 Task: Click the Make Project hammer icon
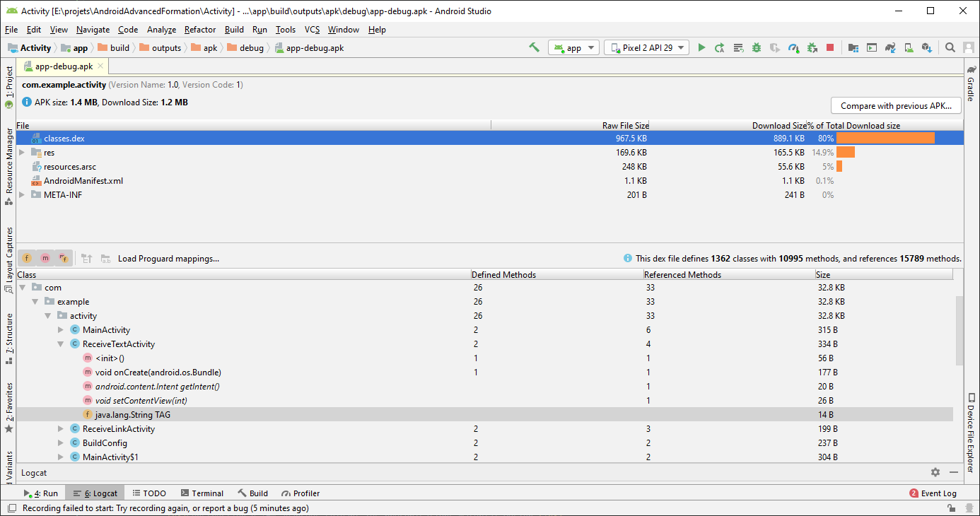pyautogui.click(x=535, y=47)
